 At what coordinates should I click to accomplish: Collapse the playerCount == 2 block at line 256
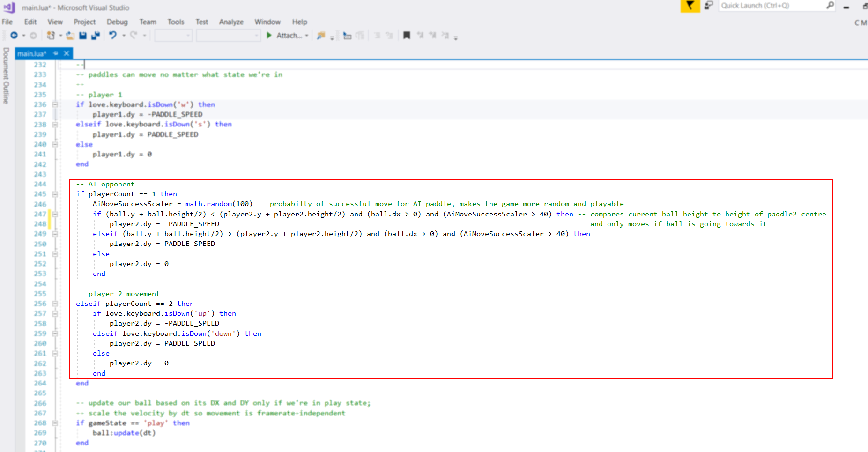55,304
